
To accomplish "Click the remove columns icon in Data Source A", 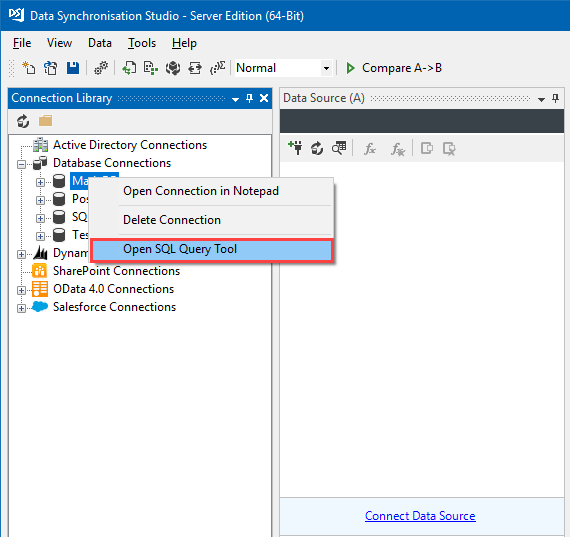I will click(x=449, y=149).
